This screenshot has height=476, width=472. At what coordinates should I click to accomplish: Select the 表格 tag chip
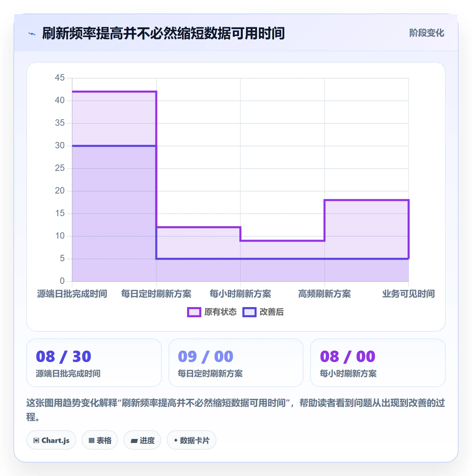coord(100,440)
